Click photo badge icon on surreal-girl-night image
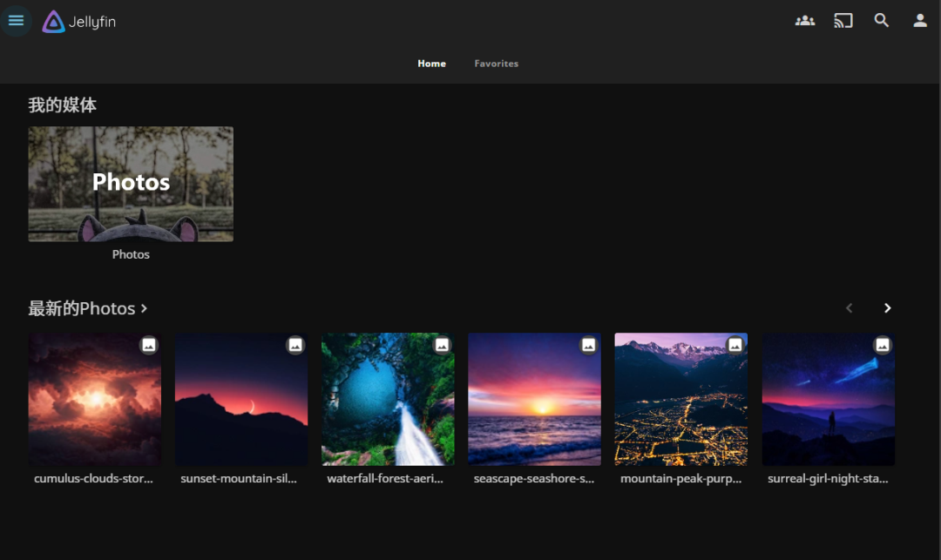941x560 pixels. coord(882,345)
